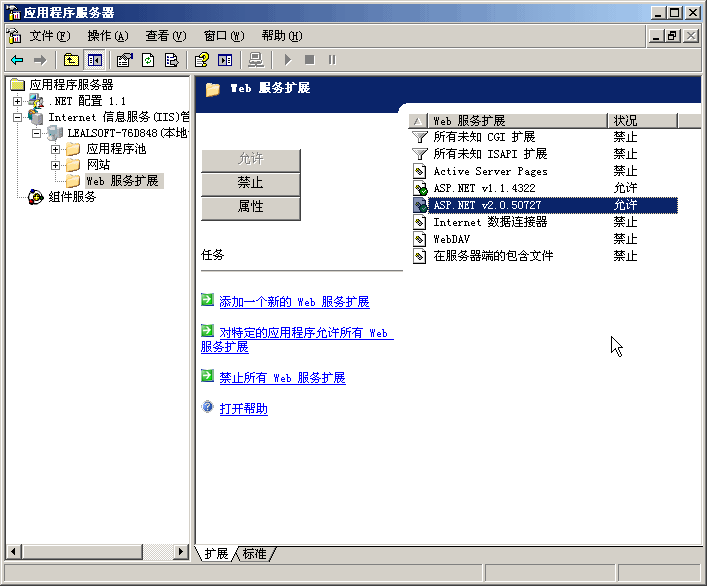Select Web 服务扩展 in the tree
This screenshot has width=707, height=586.
coord(122,181)
